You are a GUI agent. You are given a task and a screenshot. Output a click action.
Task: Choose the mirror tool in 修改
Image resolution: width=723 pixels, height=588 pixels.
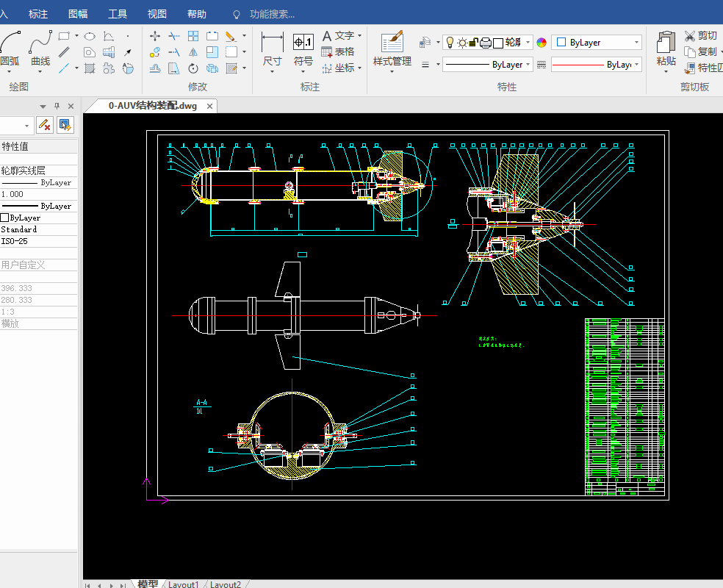point(193,52)
